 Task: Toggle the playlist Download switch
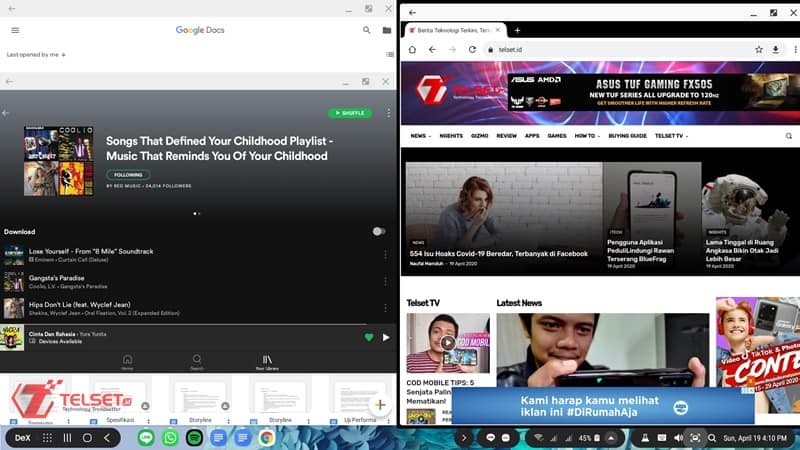click(379, 231)
